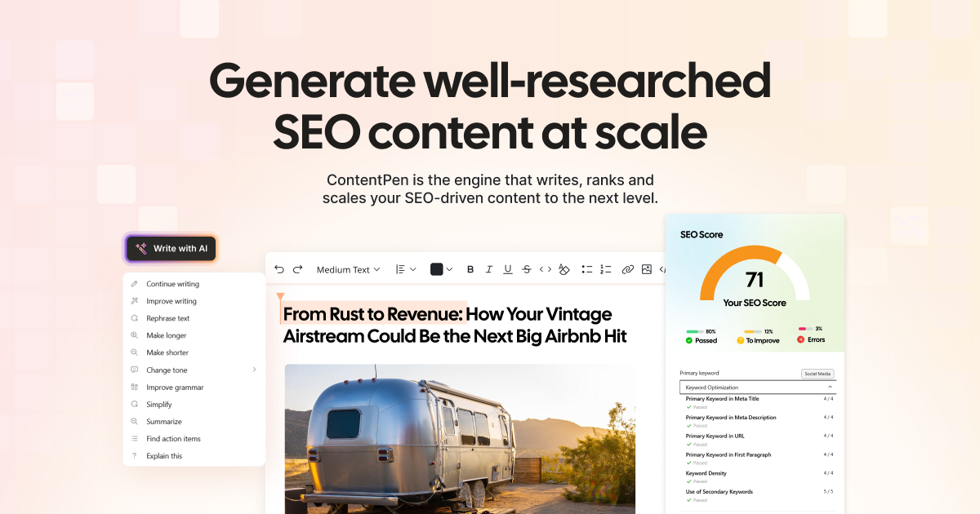Toggle bold formatting

pos(470,268)
